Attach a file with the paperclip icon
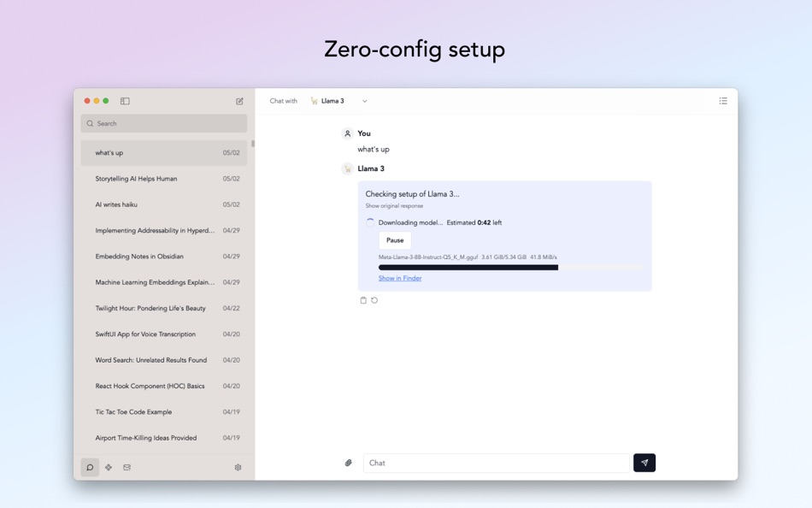The width and height of the screenshot is (812, 508). point(348,462)
